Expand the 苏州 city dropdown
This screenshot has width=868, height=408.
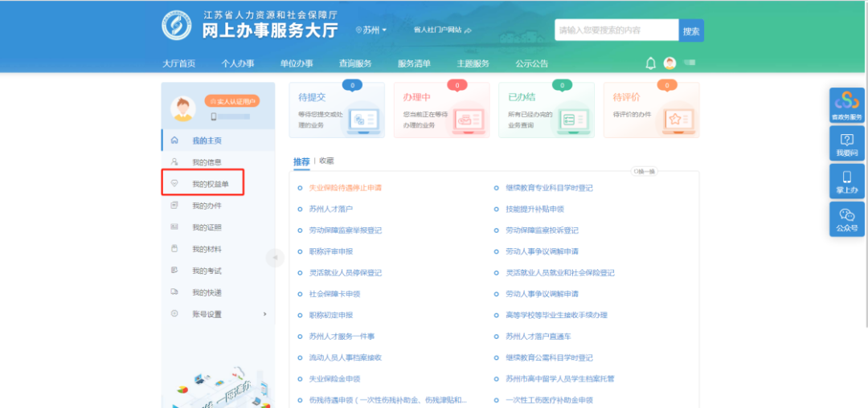pos(371,30)
